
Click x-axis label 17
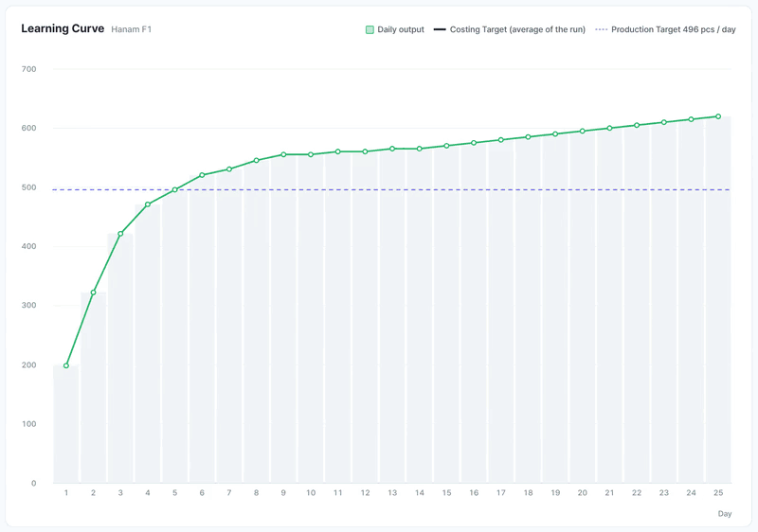(501, 492)
